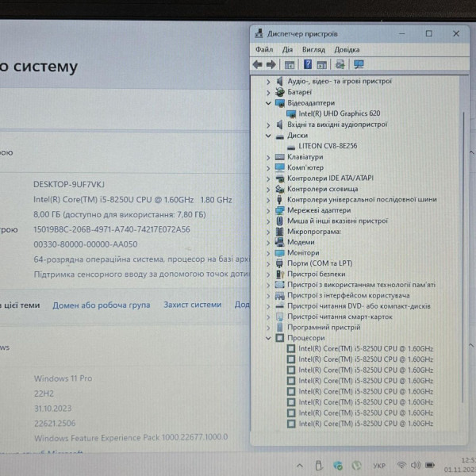Select first i5-8250U processor entry

coord(366,348)
